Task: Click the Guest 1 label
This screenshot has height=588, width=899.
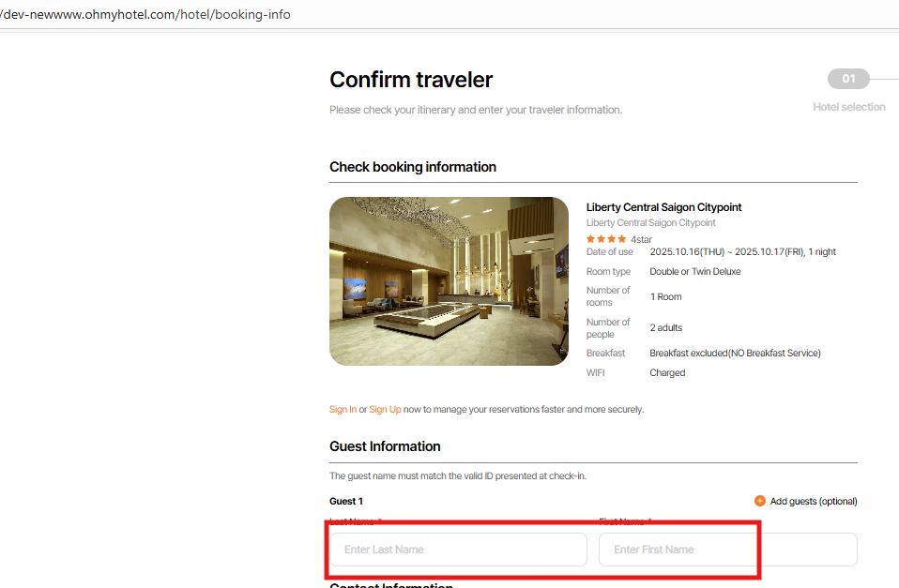Action: tap(346, 501)
